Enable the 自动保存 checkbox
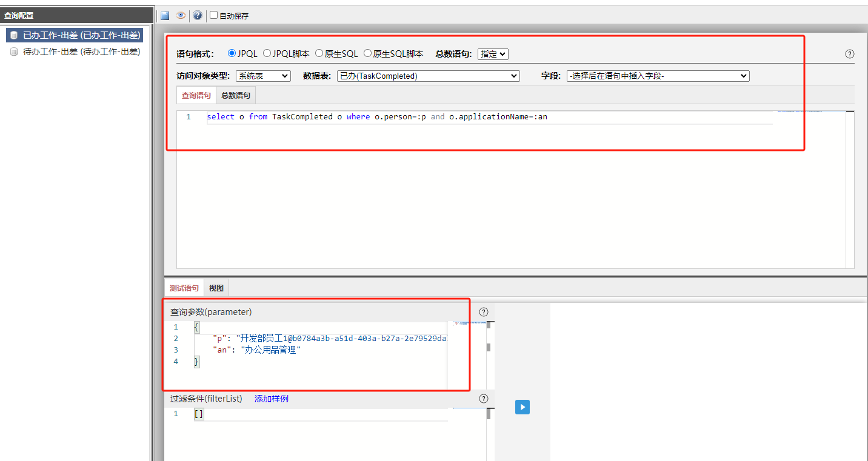Viewport: 868px width, 461px height. (x=213, y=15)
